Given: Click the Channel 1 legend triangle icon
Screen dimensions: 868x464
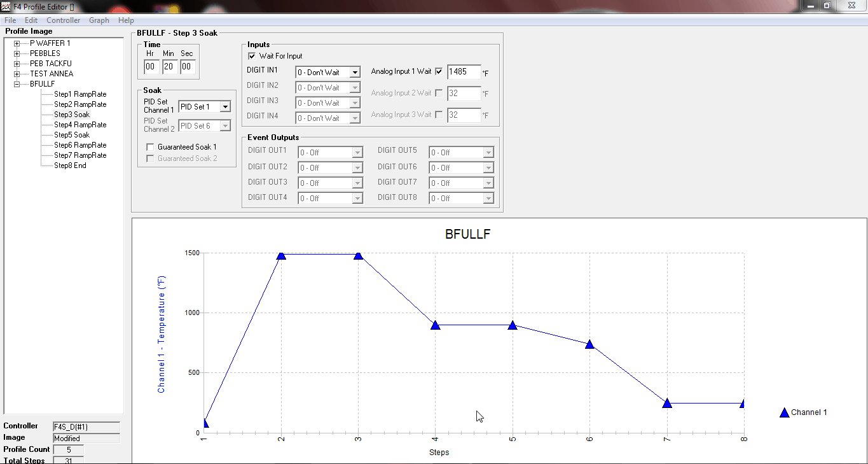Looking at the screenshot, I should [x=784, y=412].
